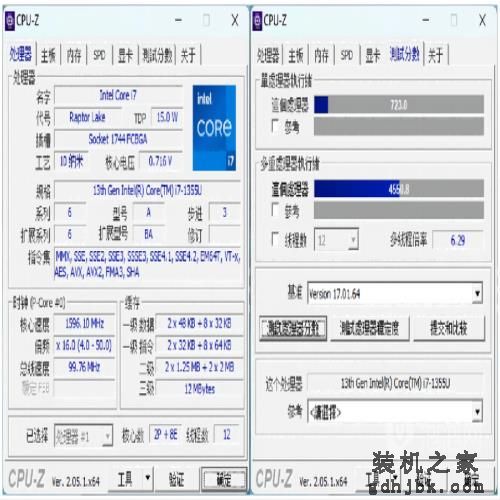Open the 处理器 #1 selection dropdown
500x500 pixels.
pos(83,436)
